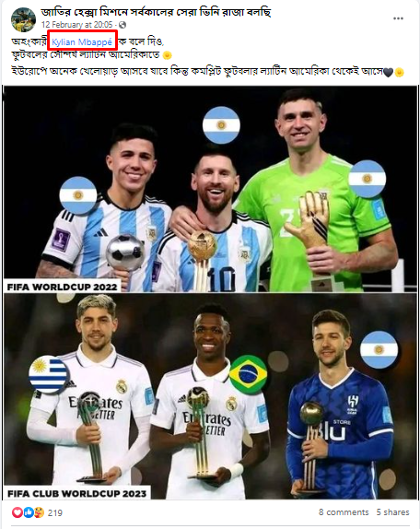Show the 5 shares list

tap(392, 512)
